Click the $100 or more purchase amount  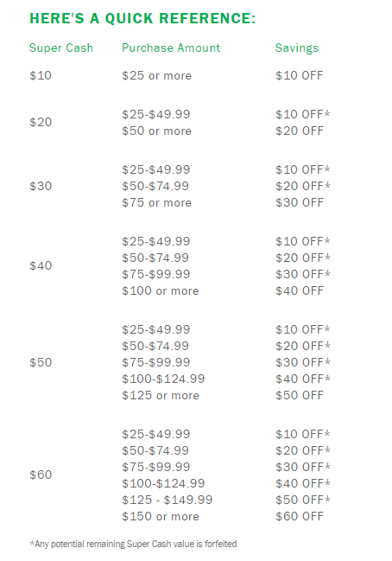pos(160,290)
